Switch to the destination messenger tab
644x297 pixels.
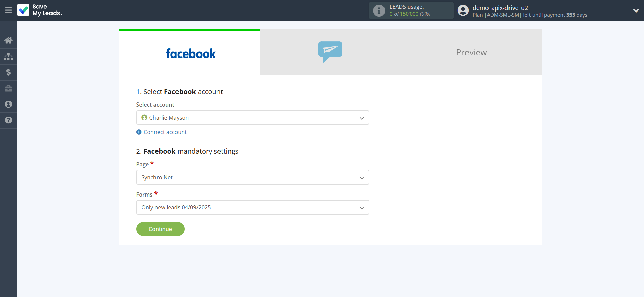(330, 52)
